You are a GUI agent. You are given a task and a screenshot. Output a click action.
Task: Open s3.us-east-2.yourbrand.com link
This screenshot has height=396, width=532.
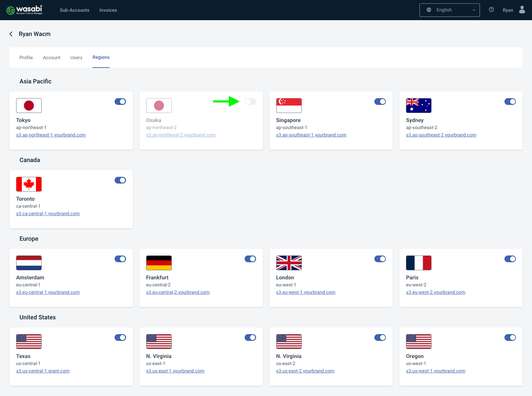(x=305, y=371)
